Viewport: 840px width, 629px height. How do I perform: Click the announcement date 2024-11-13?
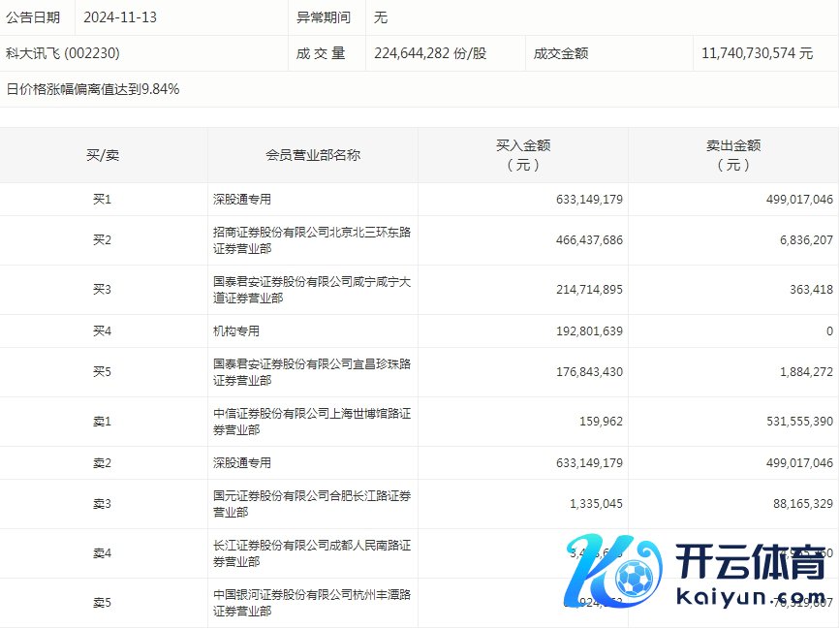(x=120, y=17)
